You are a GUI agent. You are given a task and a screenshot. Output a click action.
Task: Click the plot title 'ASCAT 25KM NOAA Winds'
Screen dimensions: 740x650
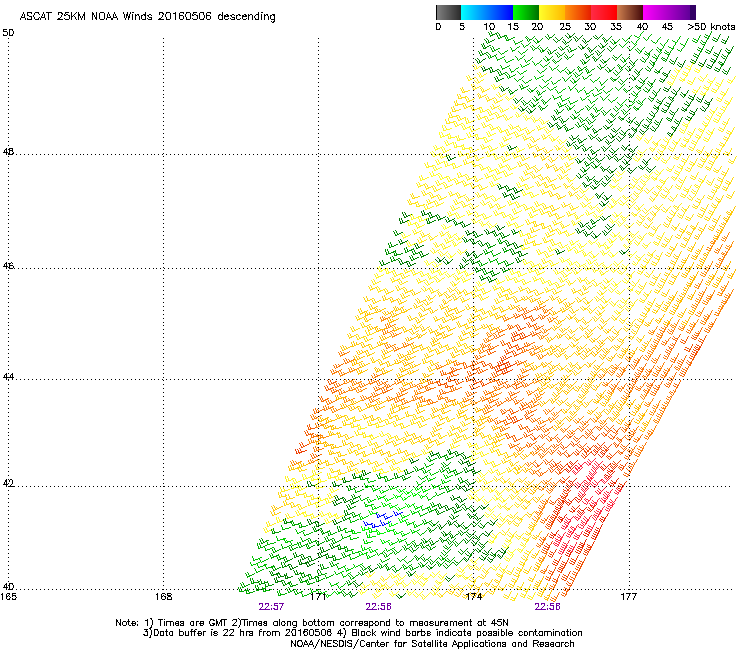86,16
